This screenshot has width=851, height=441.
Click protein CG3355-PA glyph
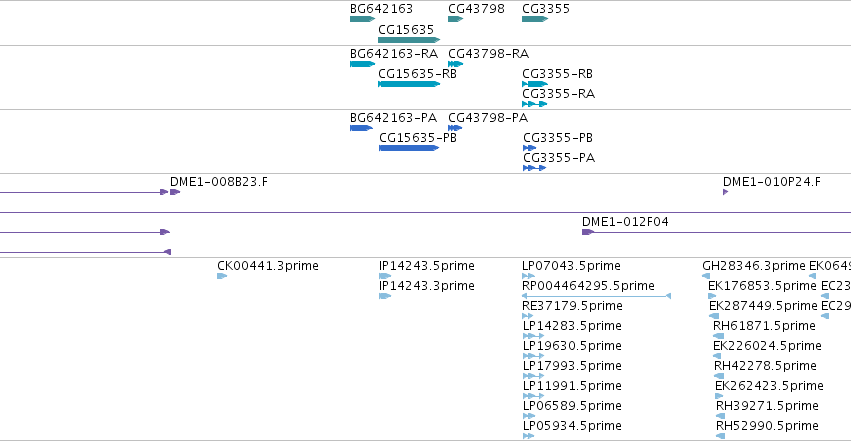coord(534,168)
